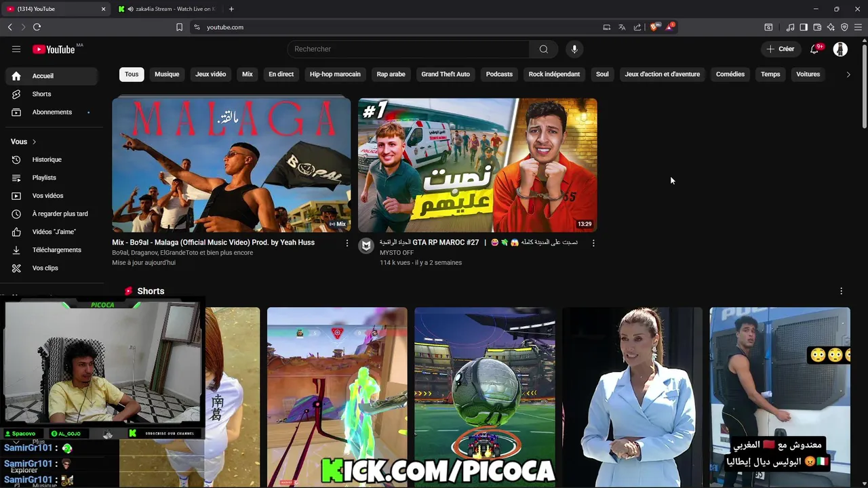
Task: Open options for GTA RP MAROC video
Action: [x=593, y=243]
